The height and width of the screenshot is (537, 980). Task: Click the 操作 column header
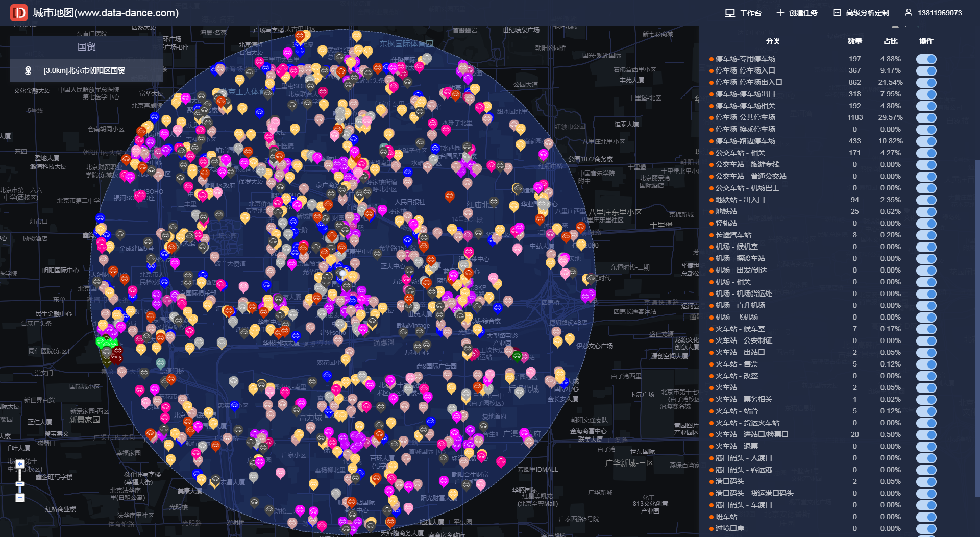926,41
